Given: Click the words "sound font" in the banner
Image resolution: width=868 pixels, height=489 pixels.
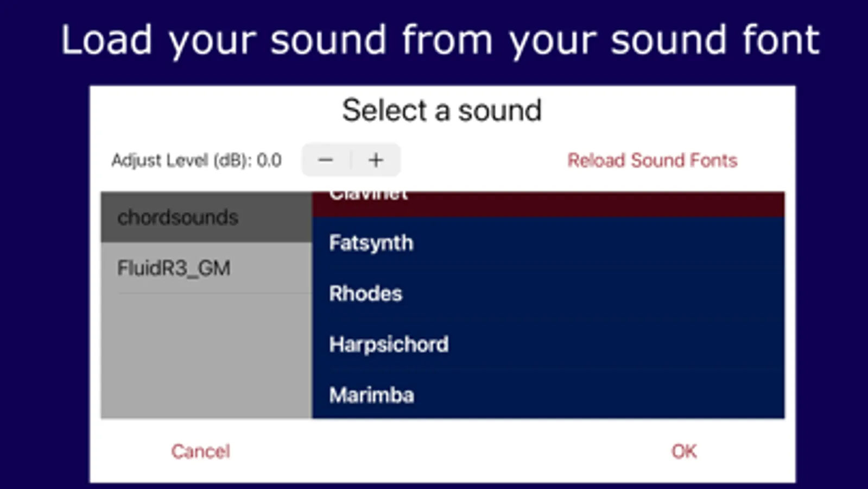Looking at the screenshot, I should [715, 40].
